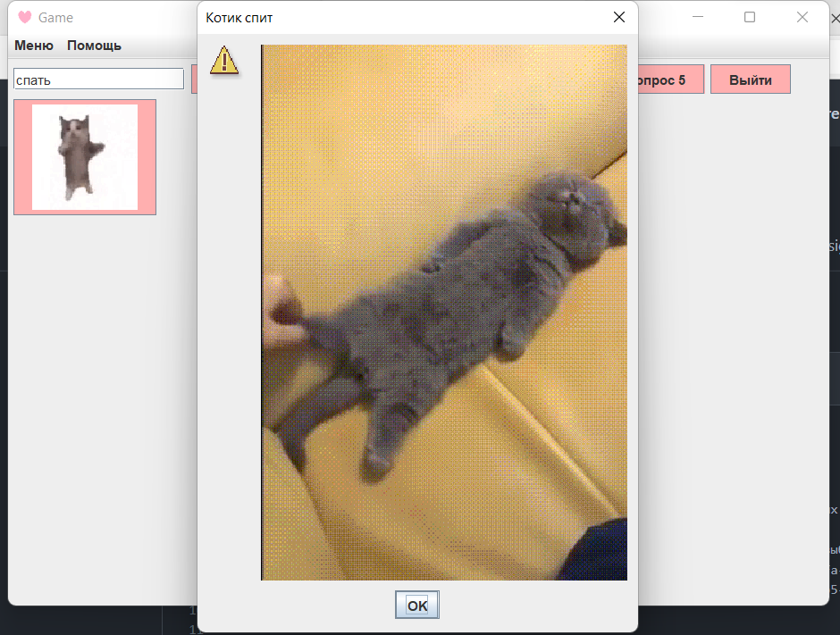This screenshot has height=635, width=840.
Task: Click the sleeping grey cat image
Action: [x=444, y=313]
